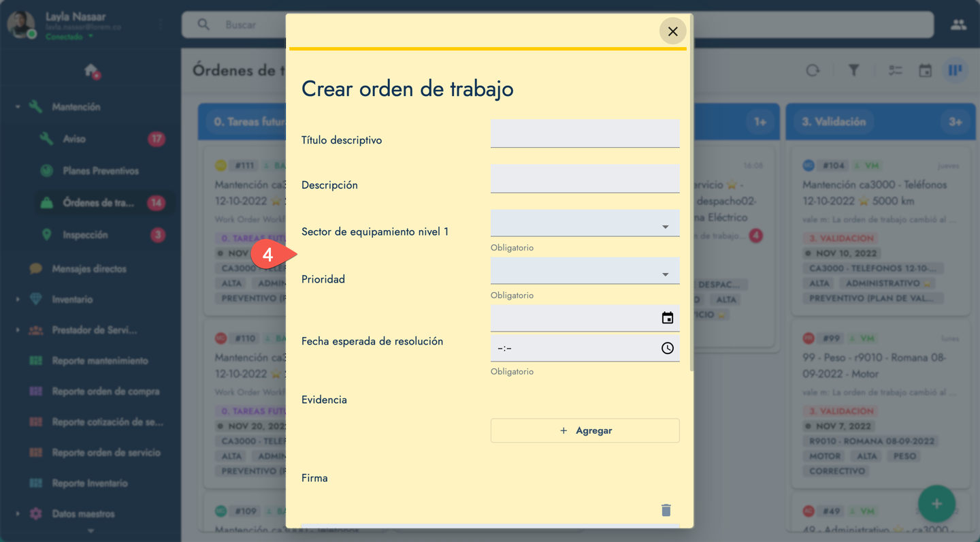Screen dimensions: 980x542
Task: Open the 3. Validación column header
Action: click(x=881, y=122)
